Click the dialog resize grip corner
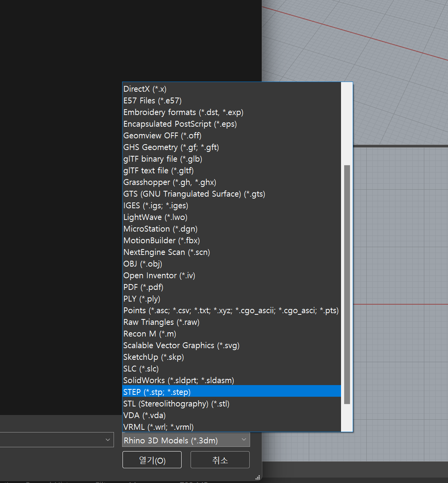This screenshot has width=448, height=483. tap(257, 477)
